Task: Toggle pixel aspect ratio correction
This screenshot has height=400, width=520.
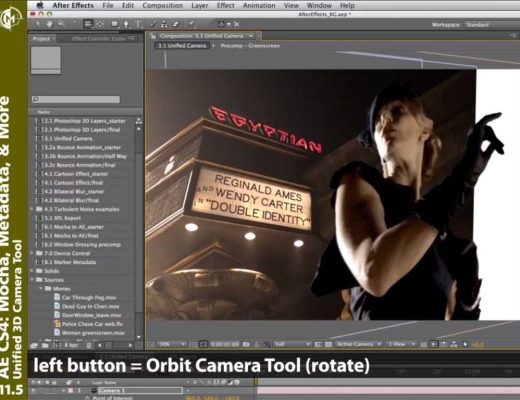Action: coord(423,344)
